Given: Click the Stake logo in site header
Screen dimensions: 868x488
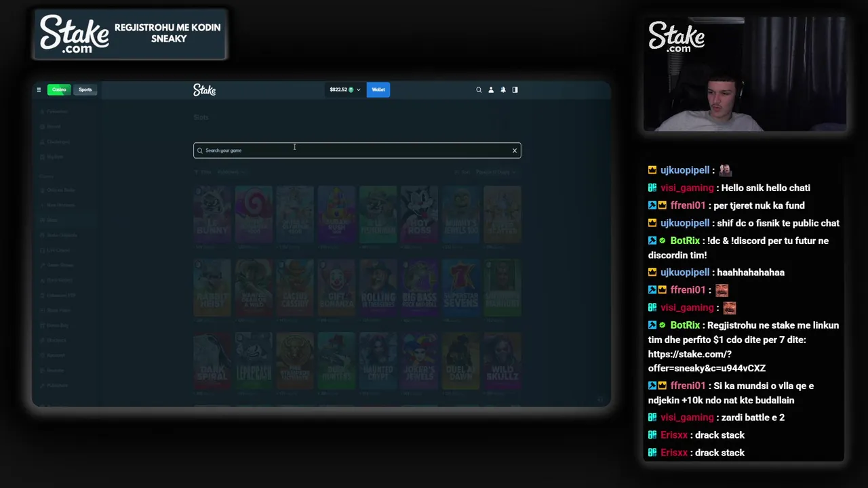Looking at the screenshot, I should [x=204, y=89].
